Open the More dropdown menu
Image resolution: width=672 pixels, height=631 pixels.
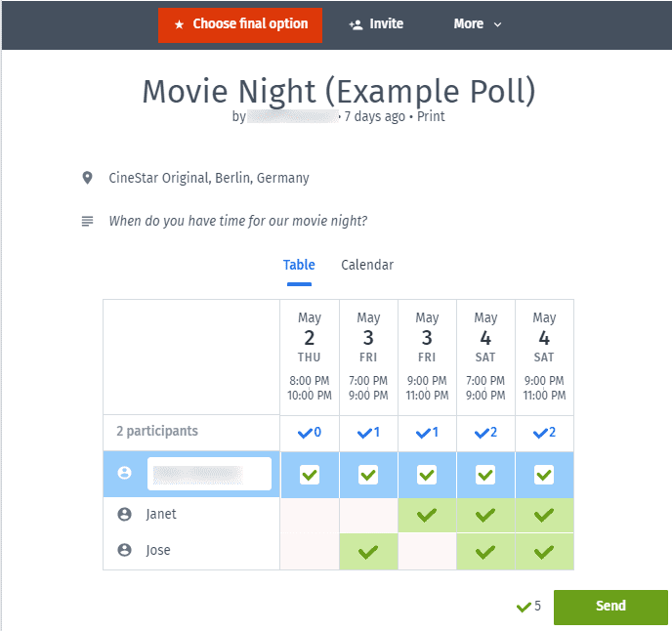click(478, 24)
